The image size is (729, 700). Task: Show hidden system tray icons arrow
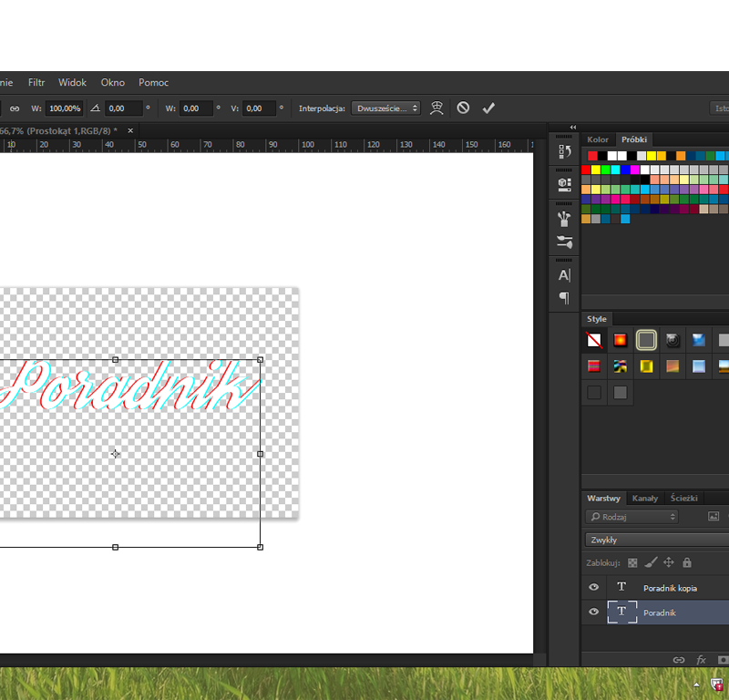pos(696,685)
